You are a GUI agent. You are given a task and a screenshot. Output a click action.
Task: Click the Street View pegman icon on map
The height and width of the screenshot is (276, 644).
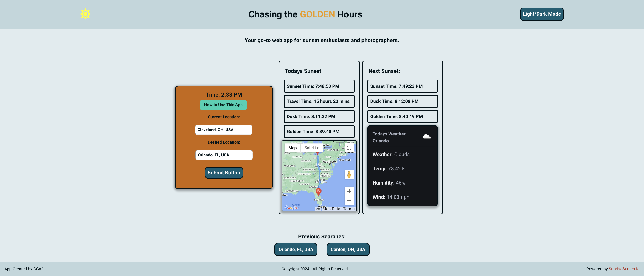pos(349,175)
